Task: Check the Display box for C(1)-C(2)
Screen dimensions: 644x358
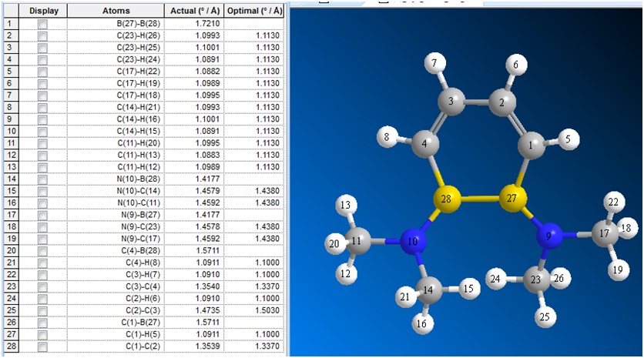Action: point(42,347)
